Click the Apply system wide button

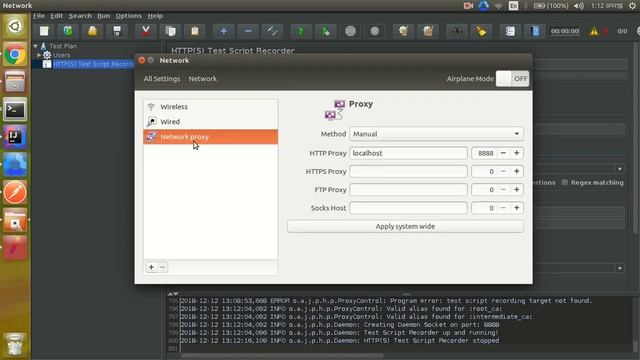point(405,226)
